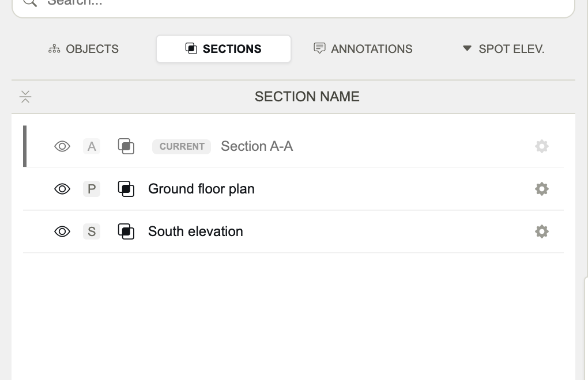This screenshot has height=380, width=588.
Task: Open the Spot Elev. tab
Action: [503, 49]
